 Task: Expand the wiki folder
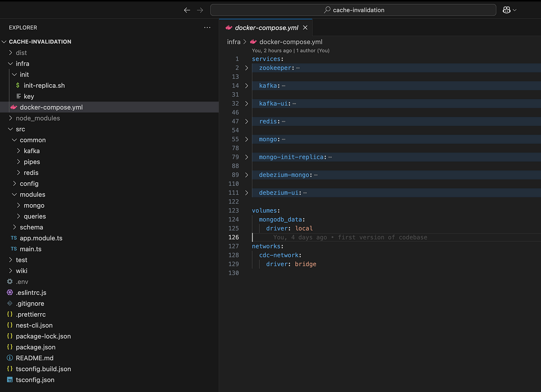[x=109, y=271]
